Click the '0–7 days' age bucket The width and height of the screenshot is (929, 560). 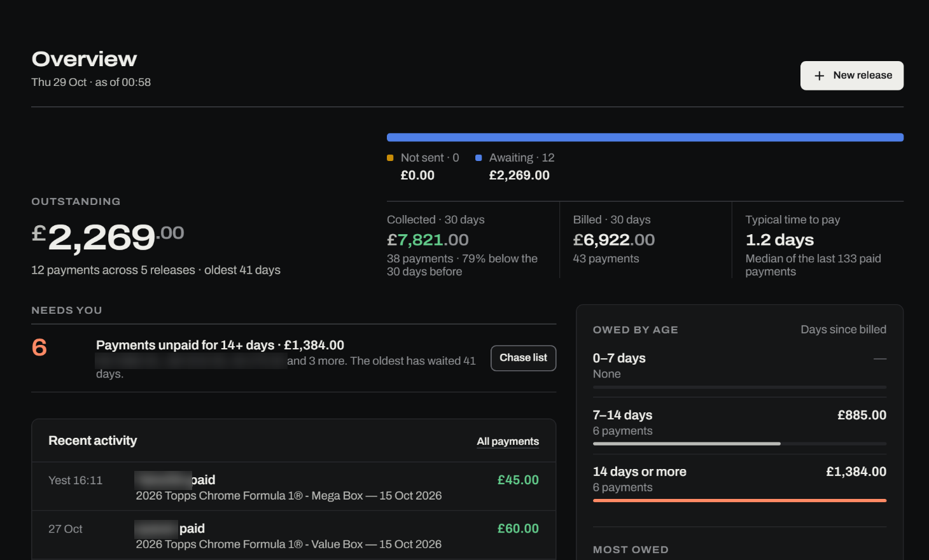click(619, 358)
